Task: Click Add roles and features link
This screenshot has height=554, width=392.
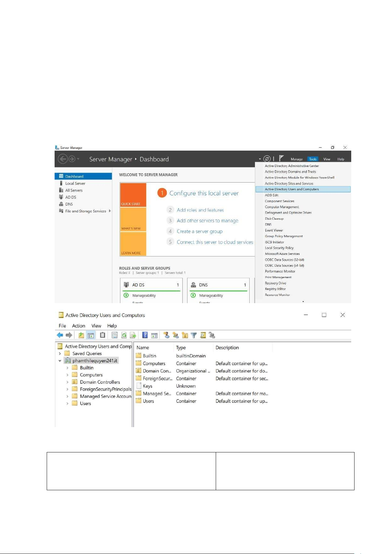Action: point(200,210)
